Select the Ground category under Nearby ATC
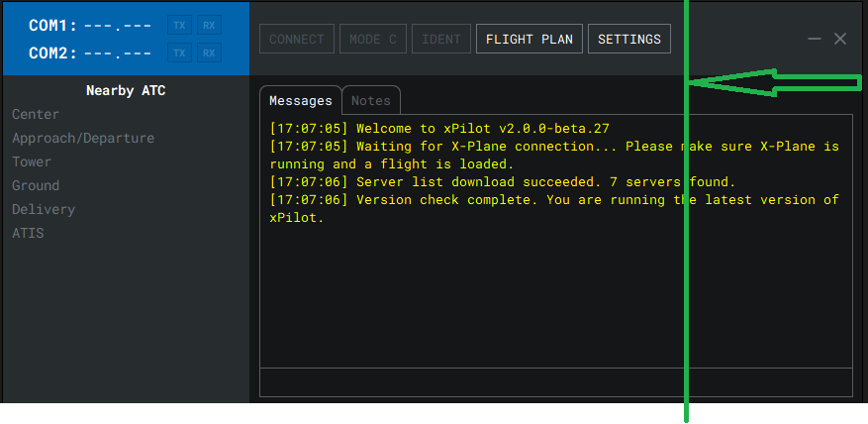This screenshot has width=868, height=424. coord(36,186)
